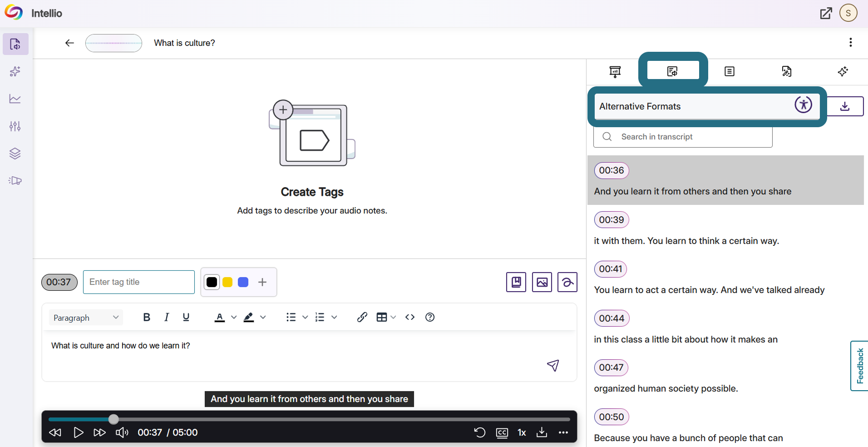868x447 pixels.
Task: Click the AI sparkle tab icon
Action: point(843,71)
